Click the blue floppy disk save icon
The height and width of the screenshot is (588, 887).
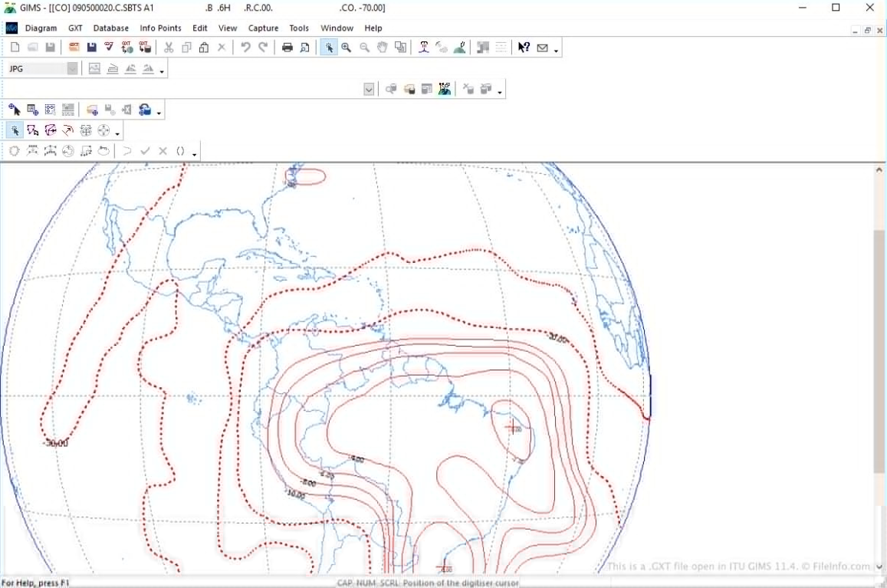[x=92, y=48]
